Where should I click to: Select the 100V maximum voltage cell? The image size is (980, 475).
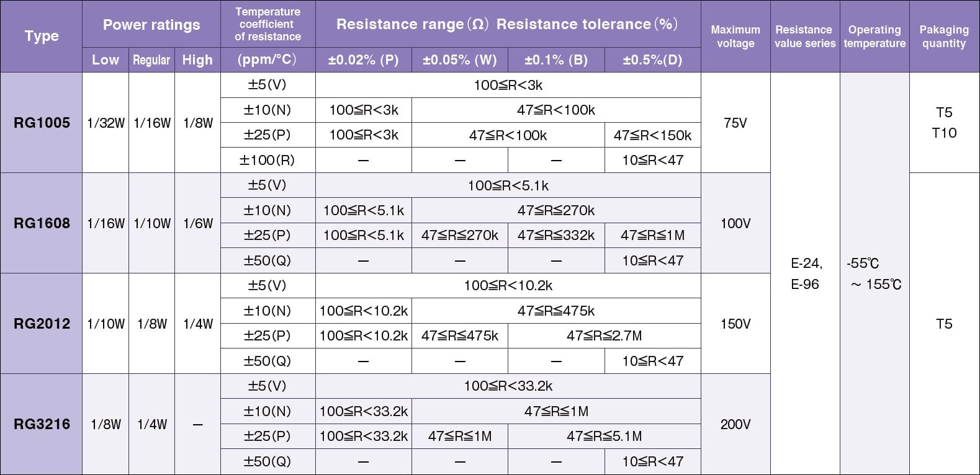tap(735, 223)
